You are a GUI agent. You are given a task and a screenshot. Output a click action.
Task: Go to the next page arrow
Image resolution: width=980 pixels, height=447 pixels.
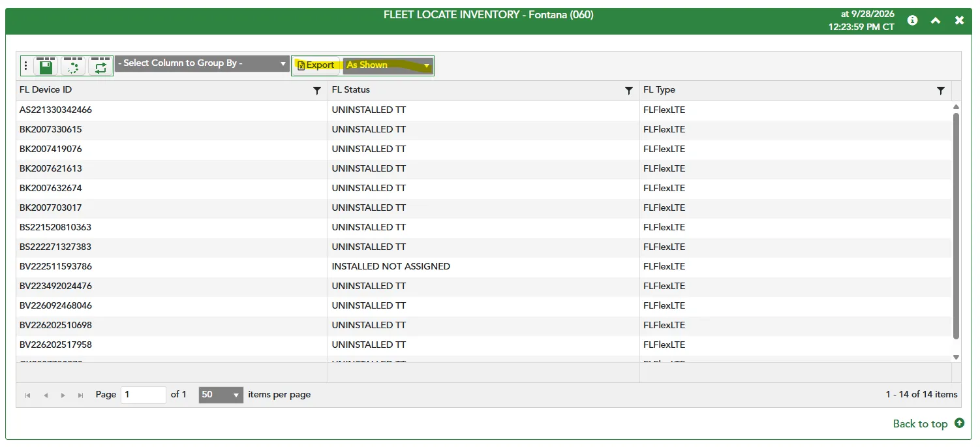pyautogui.click(x=63, y=395)
